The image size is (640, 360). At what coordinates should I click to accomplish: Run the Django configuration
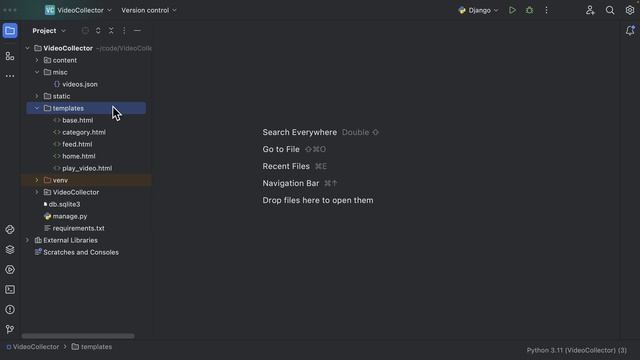[x=512, y=10]
